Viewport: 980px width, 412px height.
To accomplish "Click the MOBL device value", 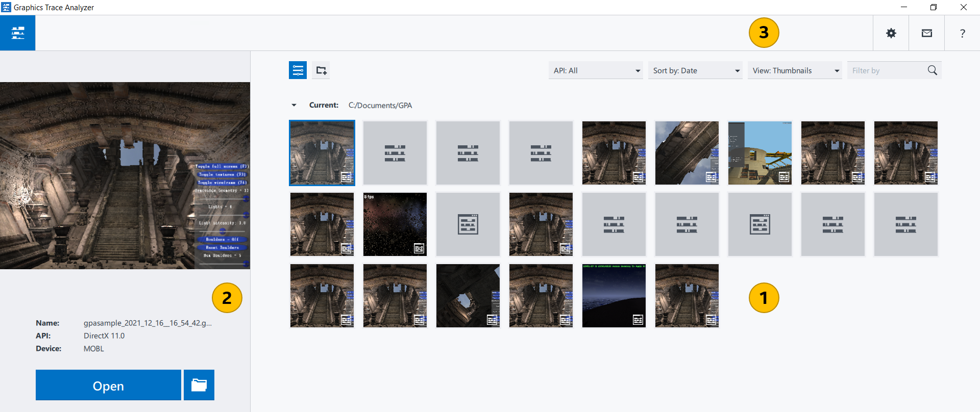I will (94, 349).
